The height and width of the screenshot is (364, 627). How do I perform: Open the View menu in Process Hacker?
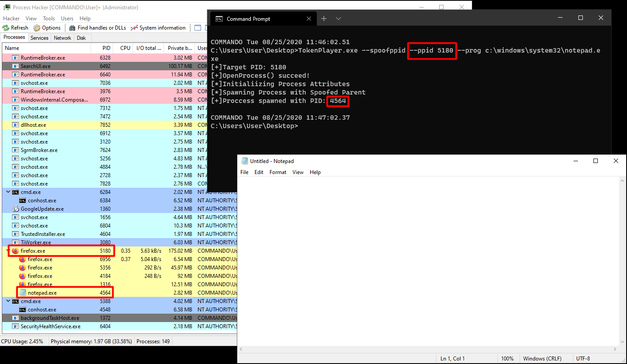pyautogui.click(x=31, y=19)
